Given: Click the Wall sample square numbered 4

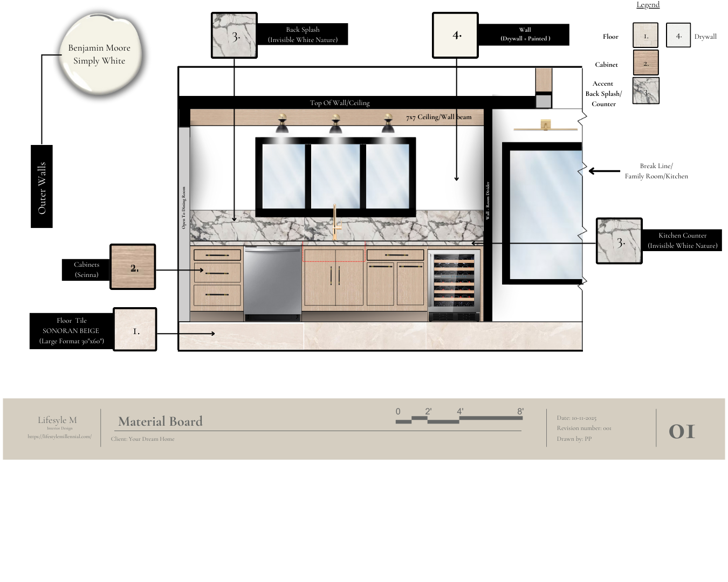Looking at the screenshot, I should [455, 36].
